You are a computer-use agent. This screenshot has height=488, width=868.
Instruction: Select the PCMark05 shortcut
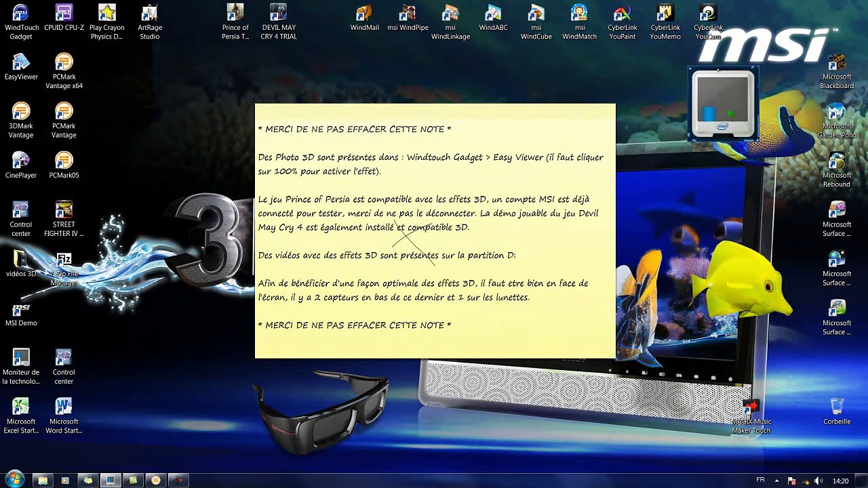point(64,165)
